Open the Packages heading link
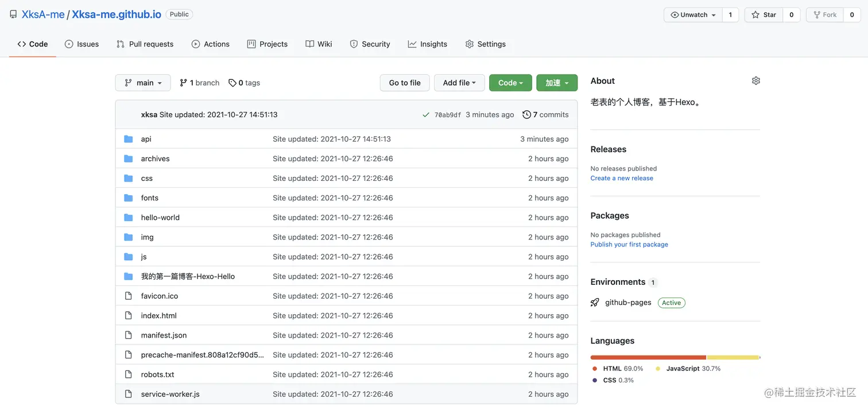 (x=610, y=216)
